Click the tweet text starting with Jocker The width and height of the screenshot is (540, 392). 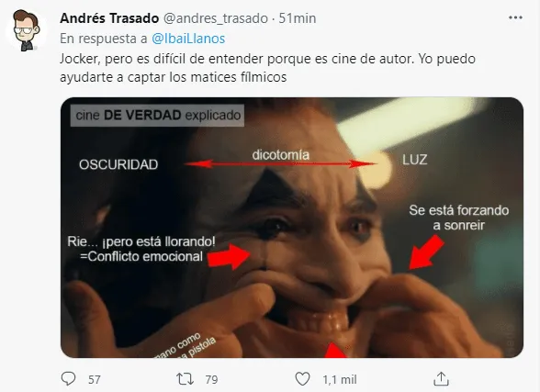(267, 68)
